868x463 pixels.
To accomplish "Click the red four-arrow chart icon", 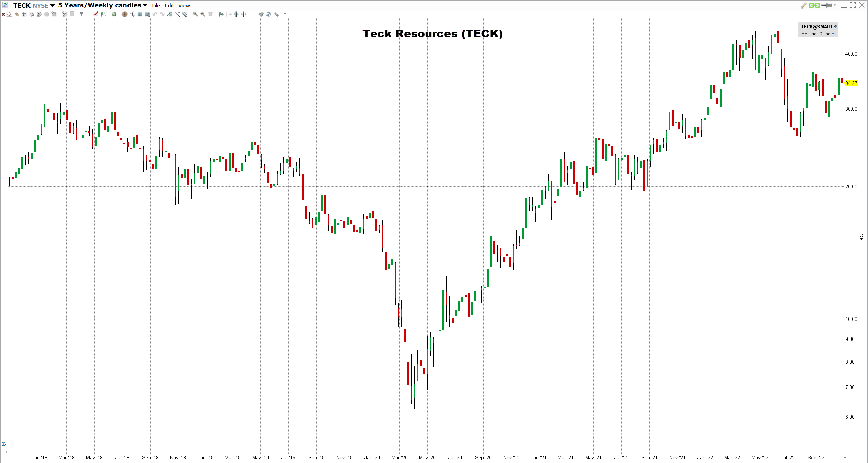I will coord(9,14).
